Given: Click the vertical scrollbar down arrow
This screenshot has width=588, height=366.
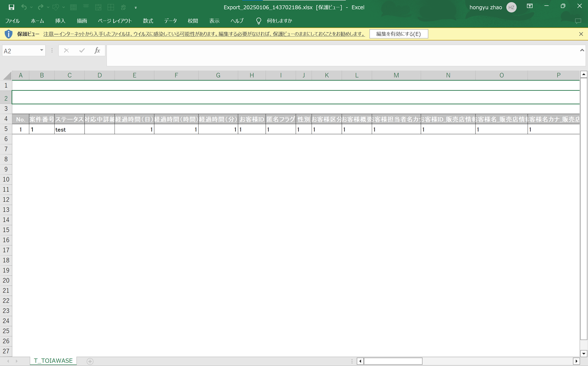Looking at the screenshot, I should tap(584, 353).
